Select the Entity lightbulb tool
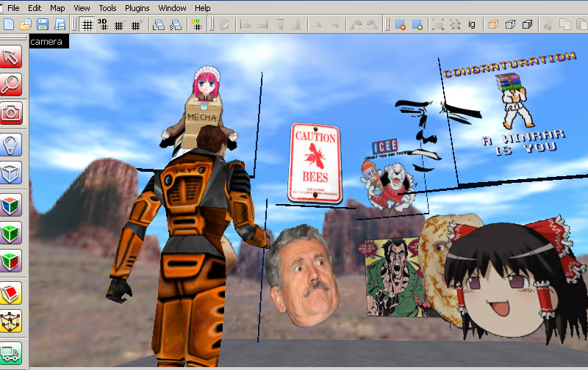Screen dimensions: 588x370 coord(11,145)
